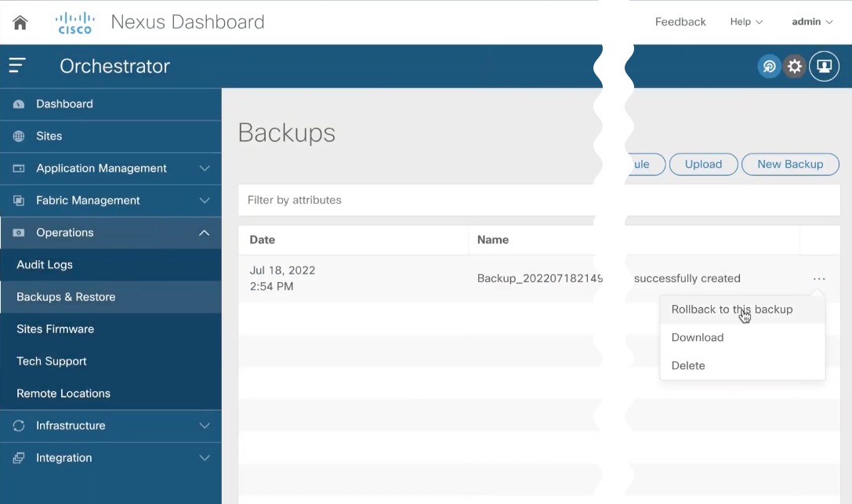852x504 pixels.
Task: Click the Upload button
Action: point(703,164)
